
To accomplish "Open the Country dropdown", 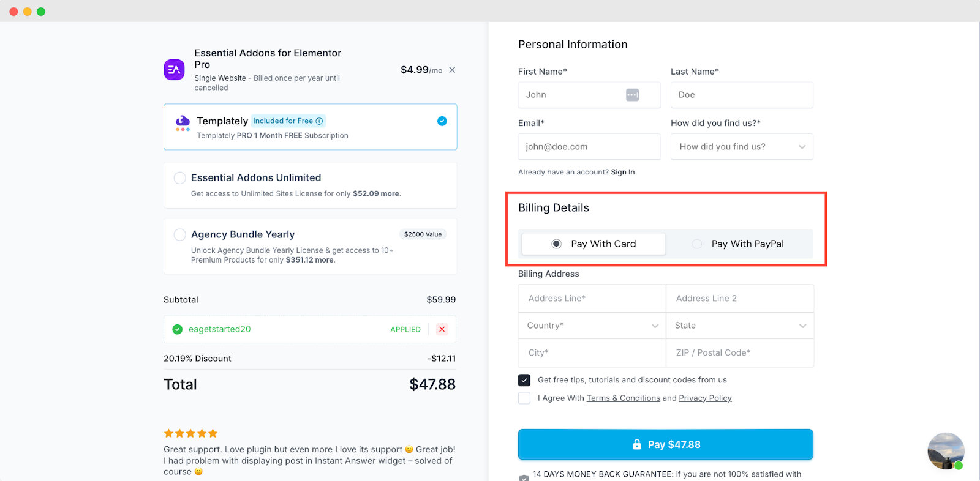I will [x=590, y=325].
